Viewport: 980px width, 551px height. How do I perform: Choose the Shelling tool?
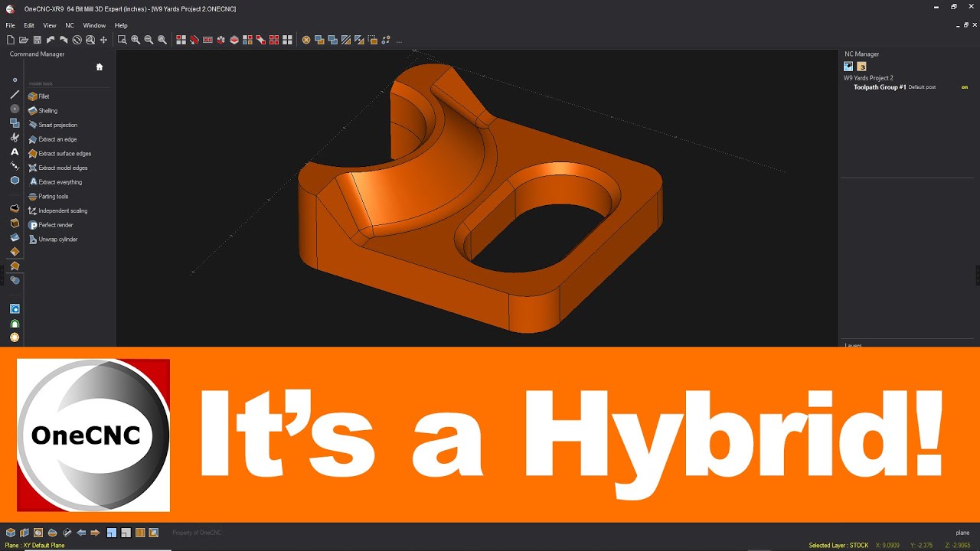(x=43, y=111)
